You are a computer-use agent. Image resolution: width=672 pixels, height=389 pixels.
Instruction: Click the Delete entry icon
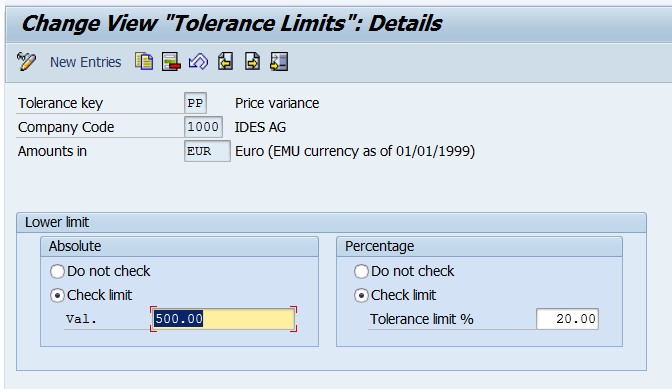pyautogui.click(x=171, y=61)
